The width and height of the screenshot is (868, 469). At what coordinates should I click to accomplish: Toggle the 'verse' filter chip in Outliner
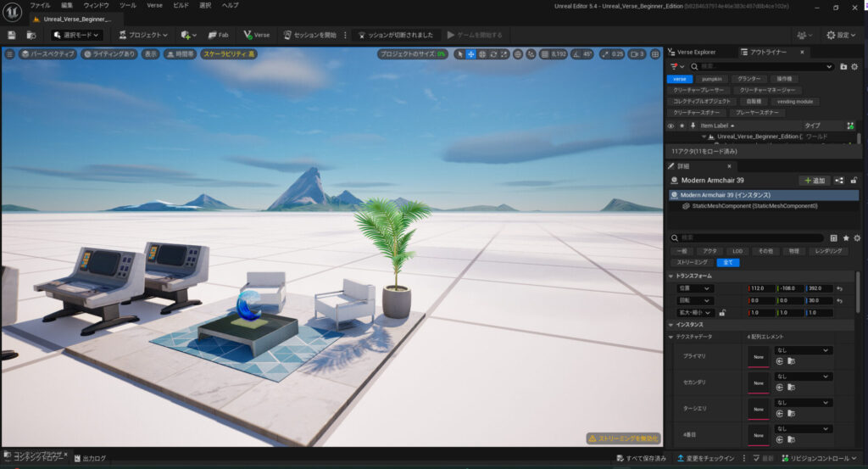pyautogui.click(x=680, y=78)
